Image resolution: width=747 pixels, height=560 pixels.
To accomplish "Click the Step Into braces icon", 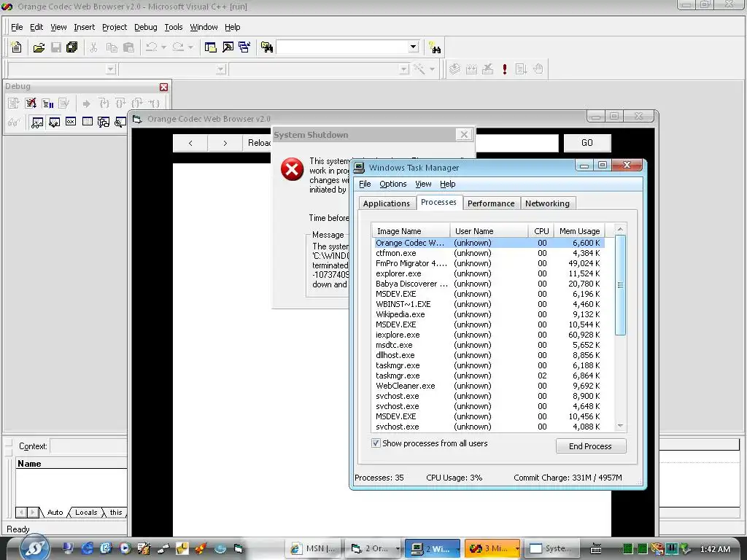I will [104, 104].
